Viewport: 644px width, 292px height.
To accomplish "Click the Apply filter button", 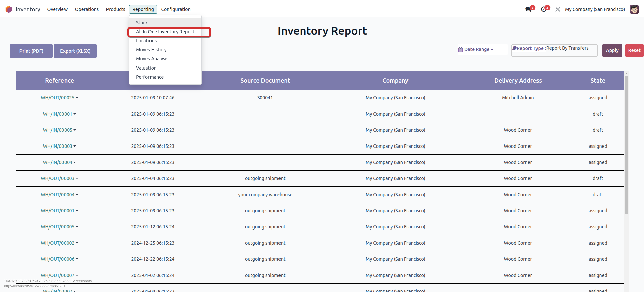I will coord(612,50).
